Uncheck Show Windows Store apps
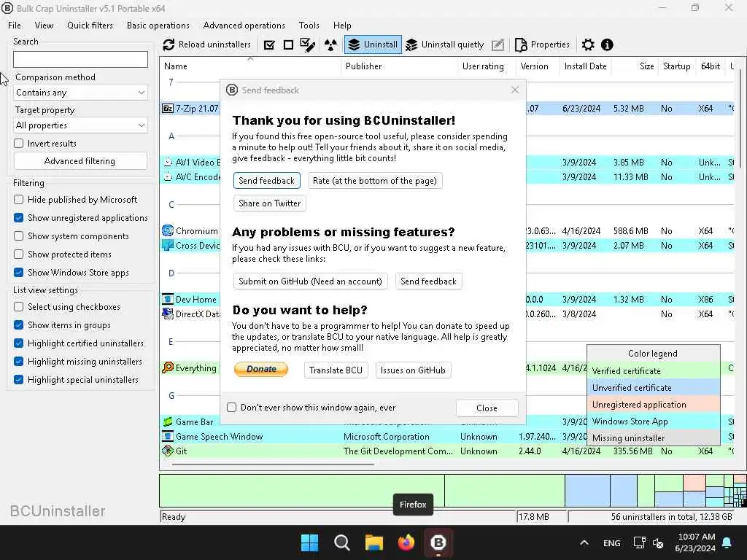This screenshot has height=560, width=747. (x=18, y=273)
